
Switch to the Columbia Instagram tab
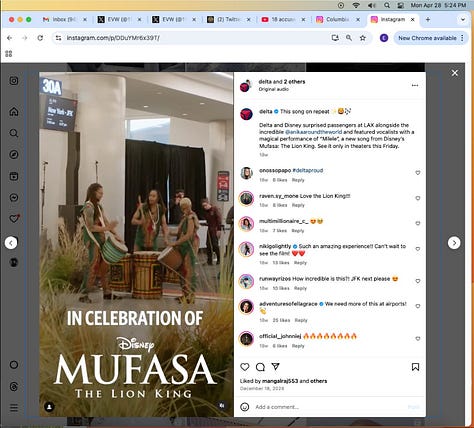tap(337, 20)
